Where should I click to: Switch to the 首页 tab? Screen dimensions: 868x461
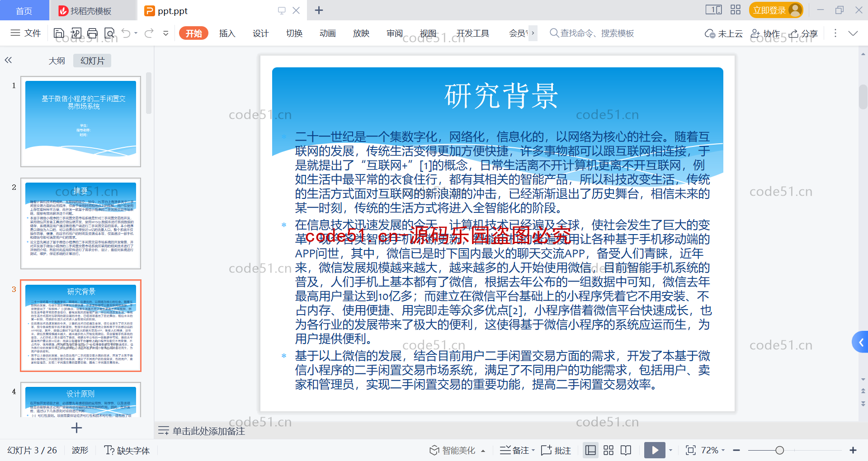pos(24,10)
